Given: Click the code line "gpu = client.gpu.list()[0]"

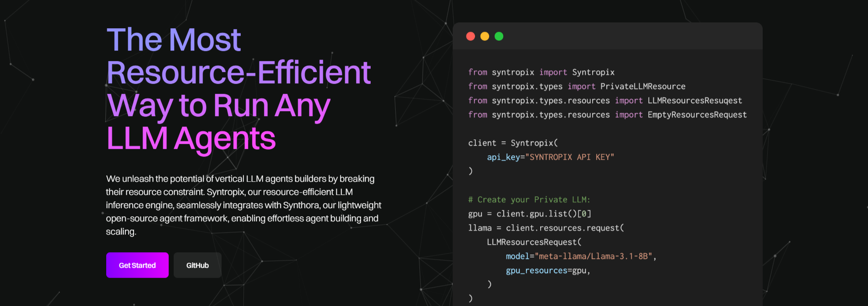Looking at the screenshot, I should [529, 214].
